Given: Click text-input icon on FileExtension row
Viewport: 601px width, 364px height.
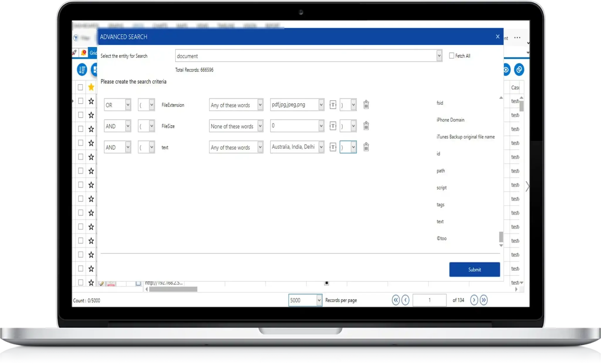Looking at the screenshot, I should 333,105.
